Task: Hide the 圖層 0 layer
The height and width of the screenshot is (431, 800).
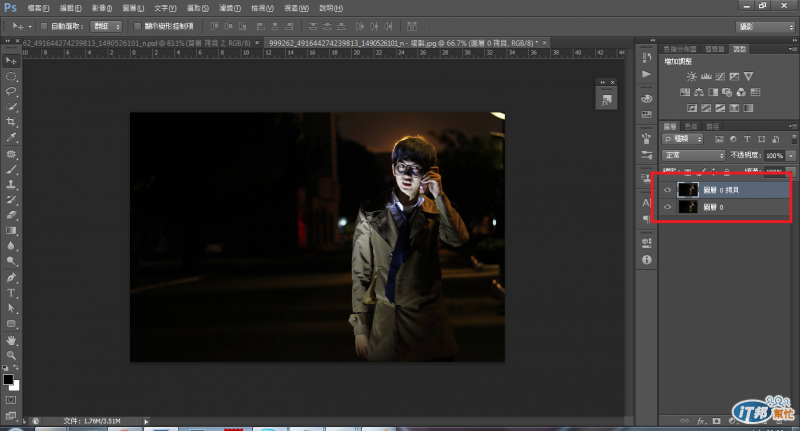Action: click(667, 207)
